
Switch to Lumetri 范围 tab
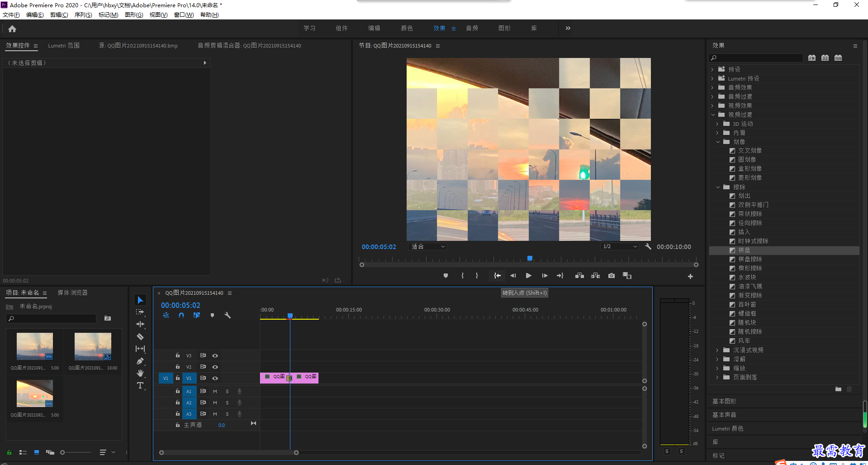coord(64,45)
